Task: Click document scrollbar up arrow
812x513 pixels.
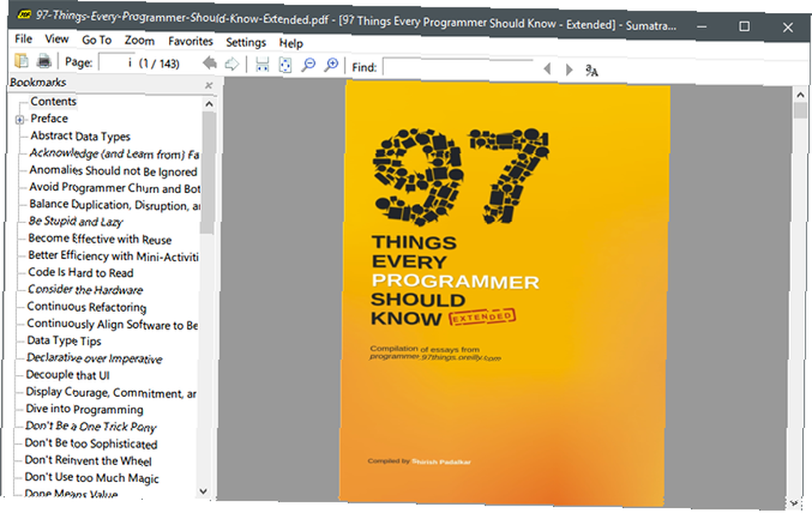Action: point(800,95)
